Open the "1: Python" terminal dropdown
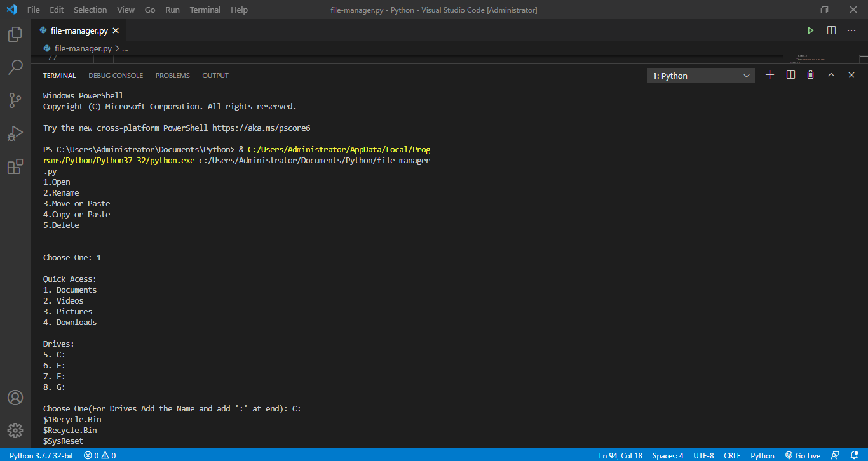The image size is (868, 461). coord(700,75)
